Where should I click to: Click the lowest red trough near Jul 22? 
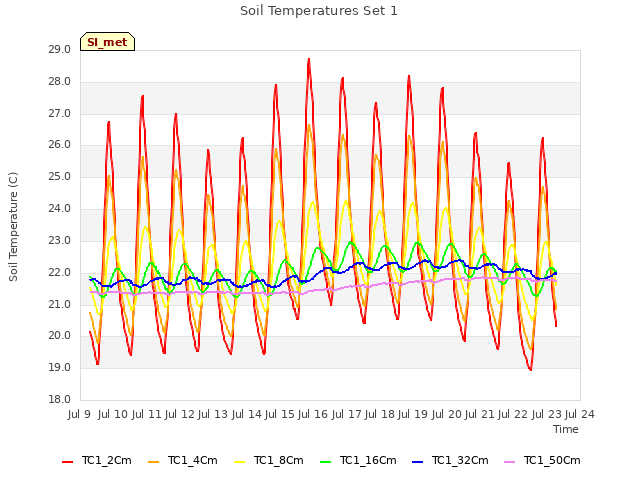coord(530,369)
